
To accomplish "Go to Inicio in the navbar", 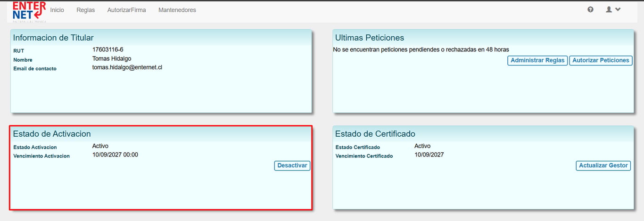I will pos(57,10).
